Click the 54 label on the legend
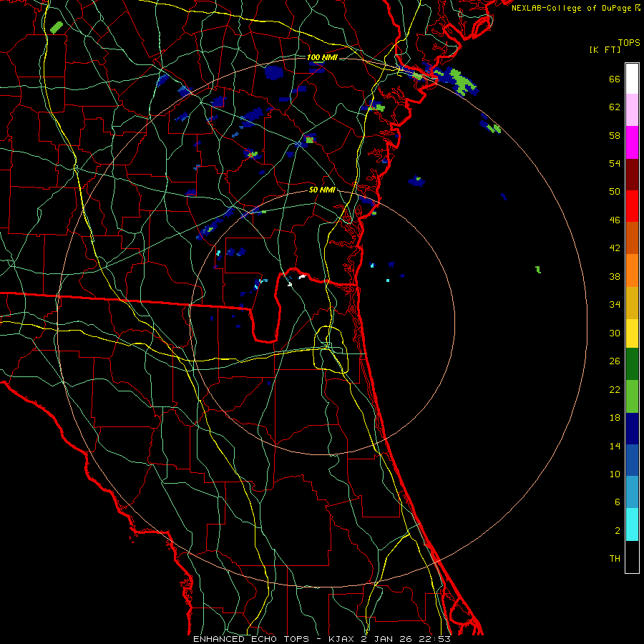Screen dimensions: 644x644 click(615, 163)
